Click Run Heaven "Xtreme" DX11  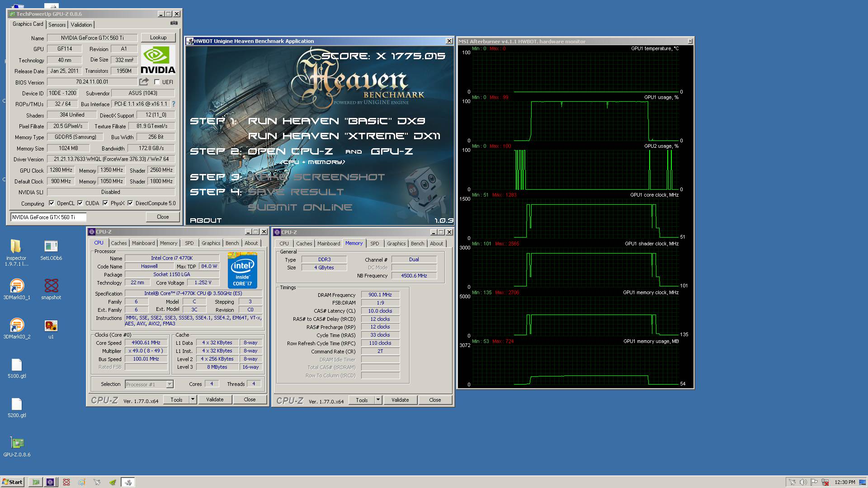tap(344, 136)
